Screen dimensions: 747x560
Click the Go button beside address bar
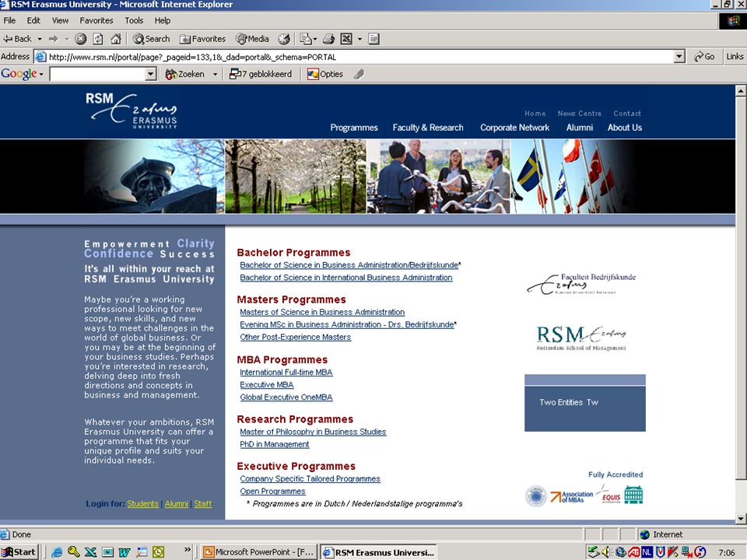tap(704, 57)
